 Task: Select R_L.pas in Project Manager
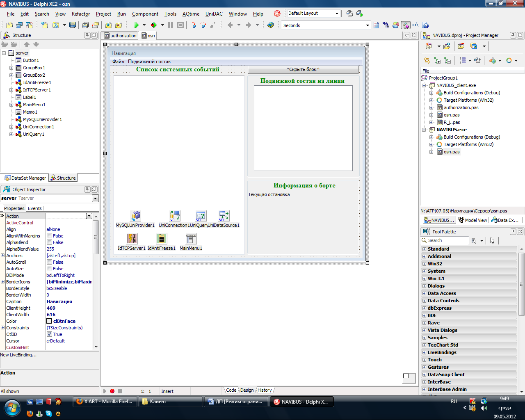point(452,122)
